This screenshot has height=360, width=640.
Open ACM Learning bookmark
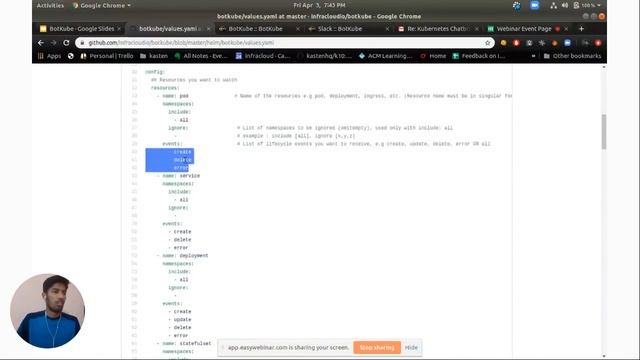click(x=386, y=56)
